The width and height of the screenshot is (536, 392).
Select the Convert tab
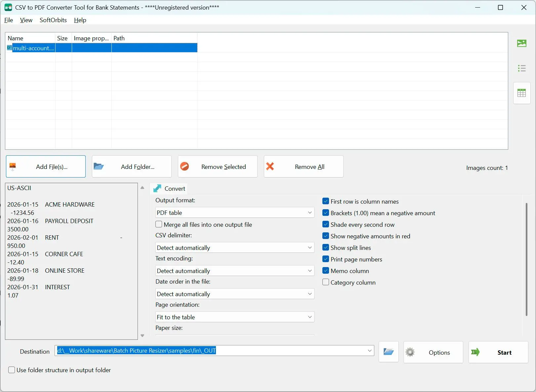coord(169,188)
